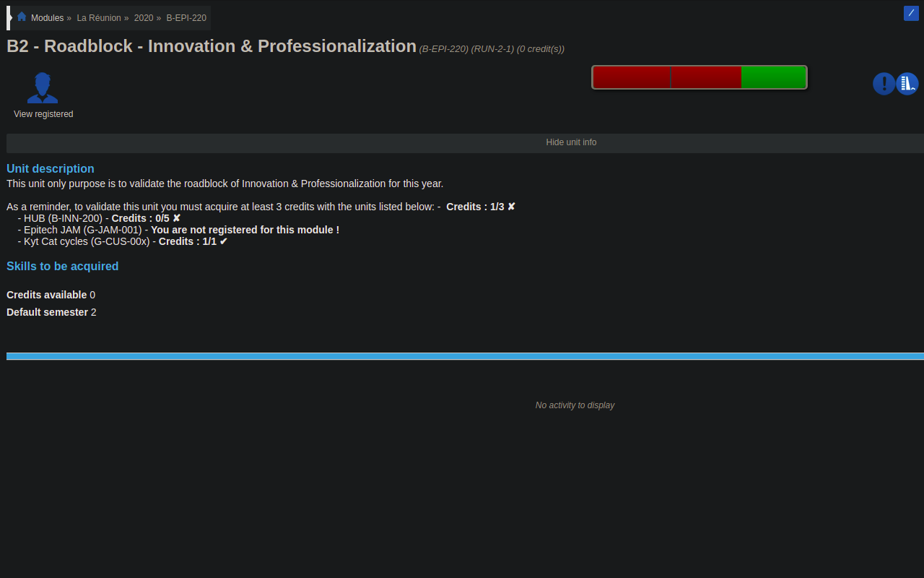This screenshot has height=578, width=924.
Task: Click the B-EPI-220 breadcrumb link
Action: [x=186, y=17]
